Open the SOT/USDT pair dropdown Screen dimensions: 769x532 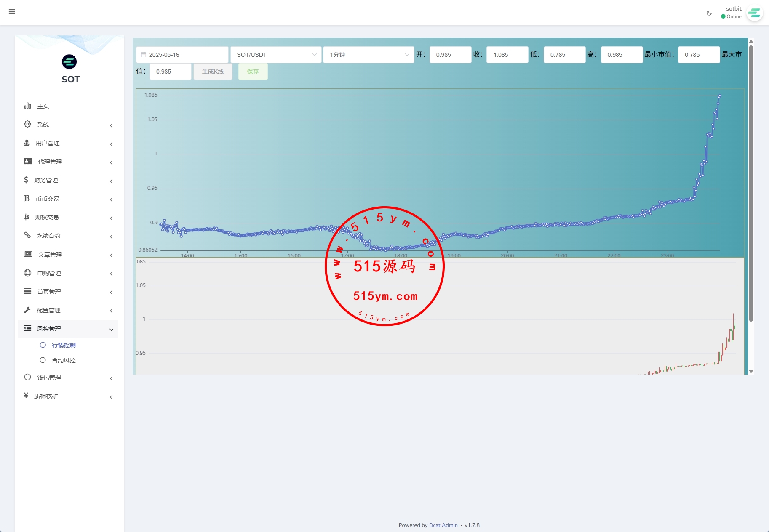tap(276, 55)
